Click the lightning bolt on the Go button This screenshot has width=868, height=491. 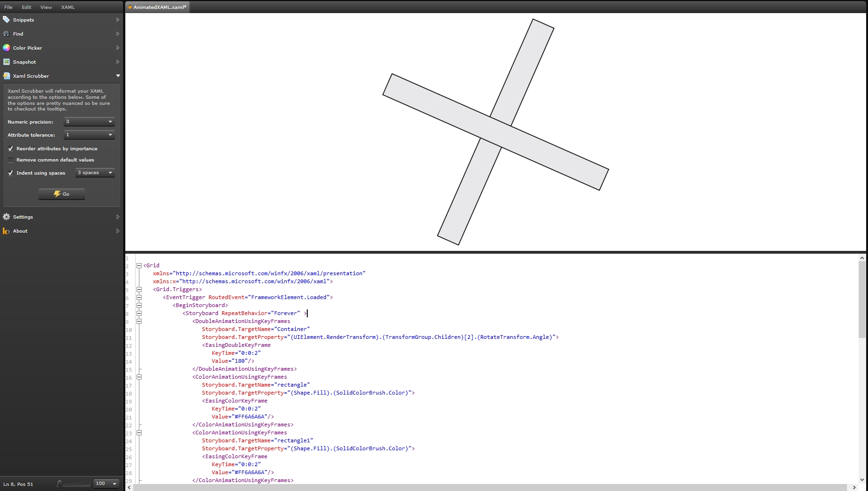(57, 194)
